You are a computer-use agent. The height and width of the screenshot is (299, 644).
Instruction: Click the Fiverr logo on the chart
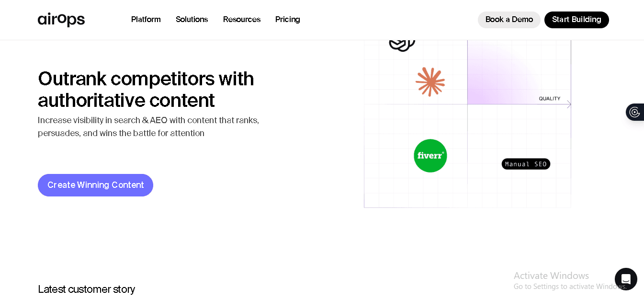coord(430,156)
